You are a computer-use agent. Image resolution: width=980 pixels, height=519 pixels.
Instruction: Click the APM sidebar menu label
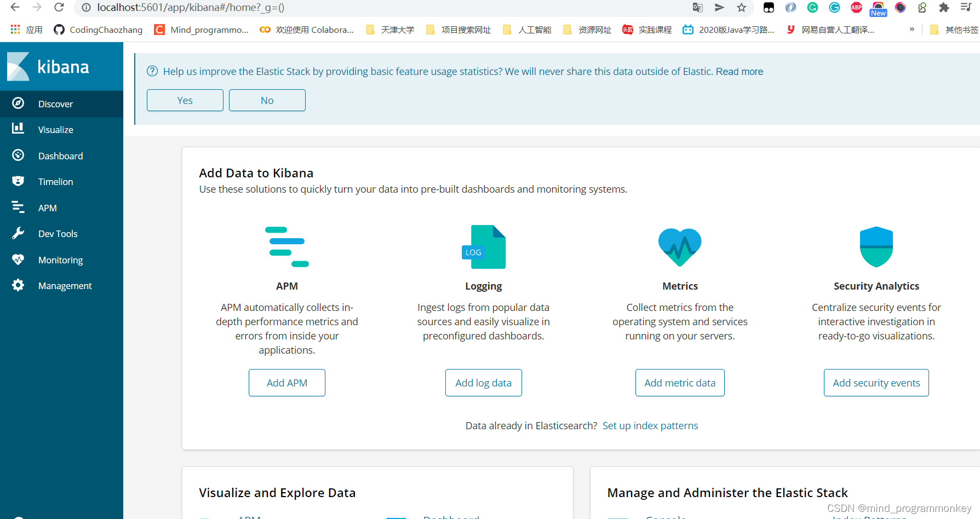(48, 208)
